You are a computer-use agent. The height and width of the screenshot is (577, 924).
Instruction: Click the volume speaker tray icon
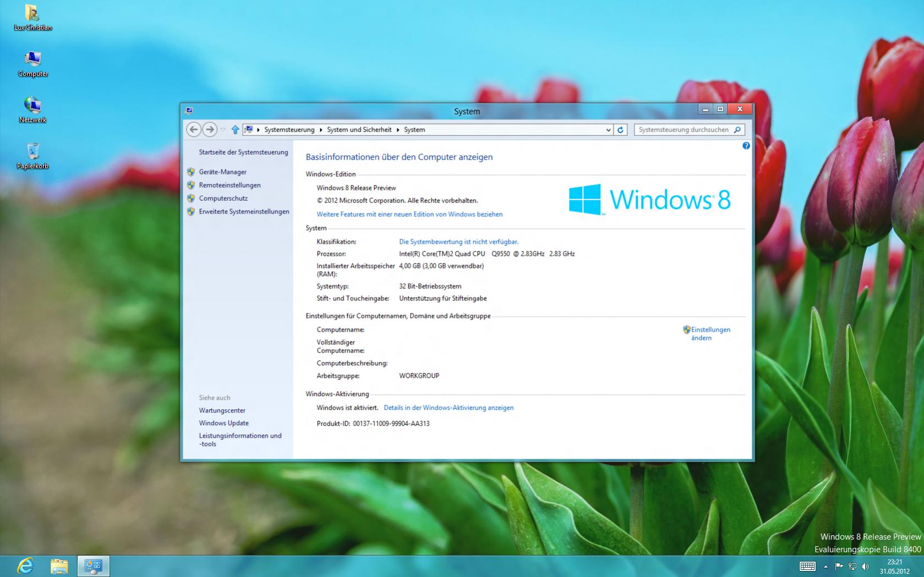(x=866, y=566)
